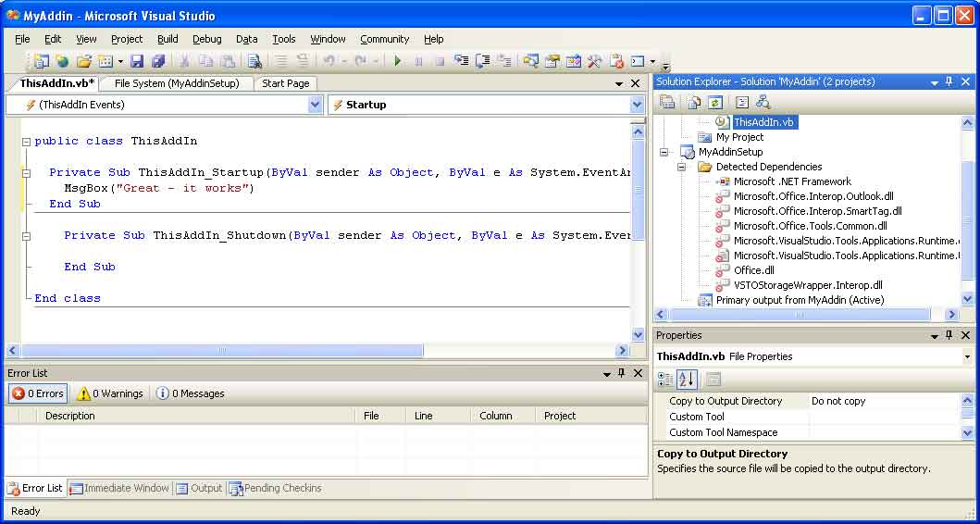Open the active documents list arrow
The height and width of the screenshot is (524, 980).
(619, 84)
